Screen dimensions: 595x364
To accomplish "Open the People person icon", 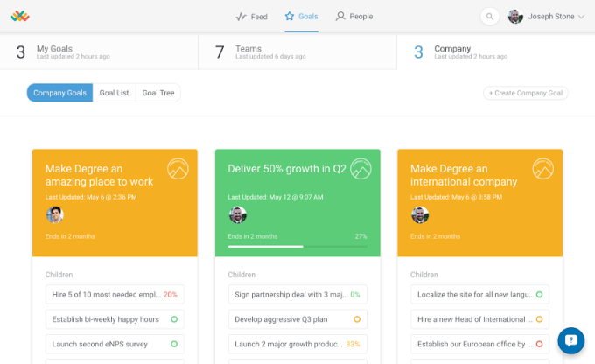I will pos(340,16).
